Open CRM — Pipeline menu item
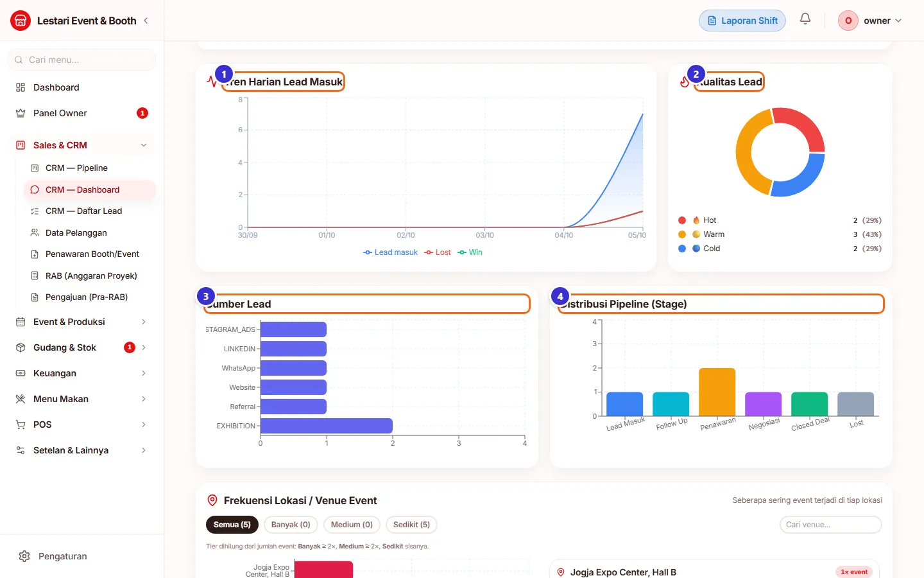This screenshot has width=924, height=578. coord(90,168)
